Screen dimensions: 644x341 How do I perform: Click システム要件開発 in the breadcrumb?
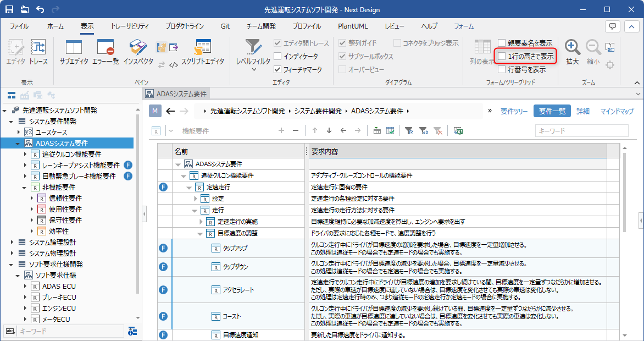point(318,111)
